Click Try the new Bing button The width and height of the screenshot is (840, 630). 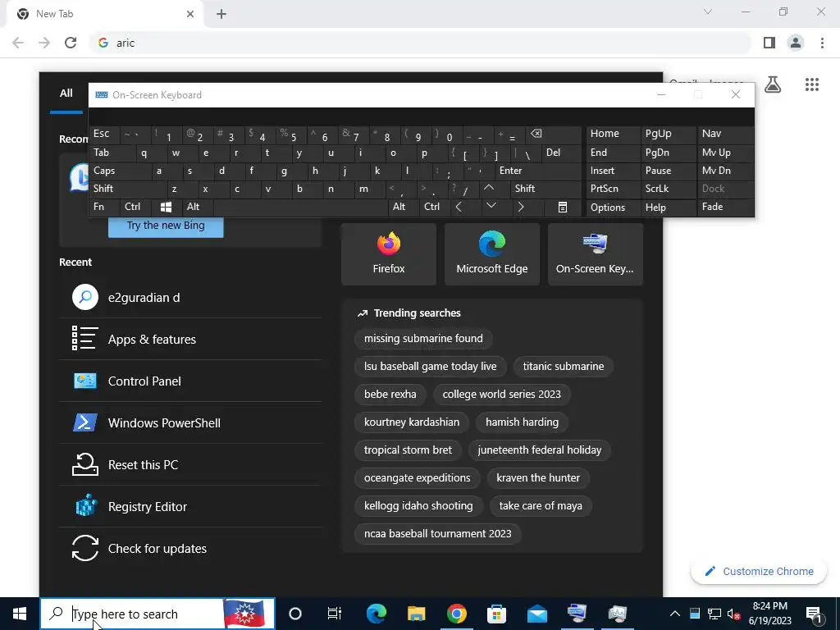tap(166, 226)
